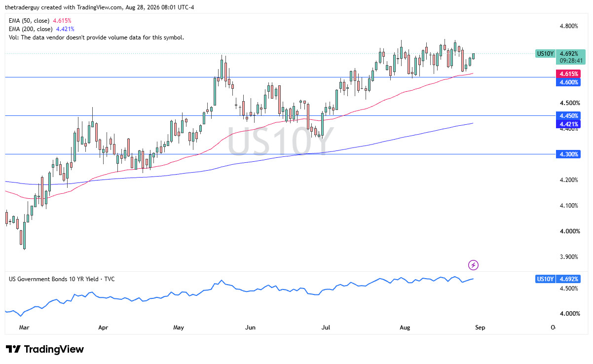Select the US Government Bonds 10 YR Yield legend
This screenshot has height=364, width=593.
[x=62, y=279]
